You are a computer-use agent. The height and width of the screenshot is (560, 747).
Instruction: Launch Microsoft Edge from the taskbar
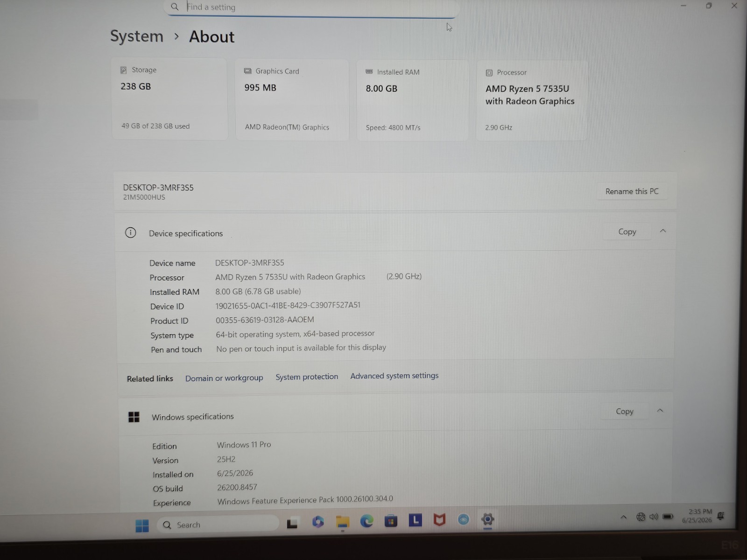[367, 521]
